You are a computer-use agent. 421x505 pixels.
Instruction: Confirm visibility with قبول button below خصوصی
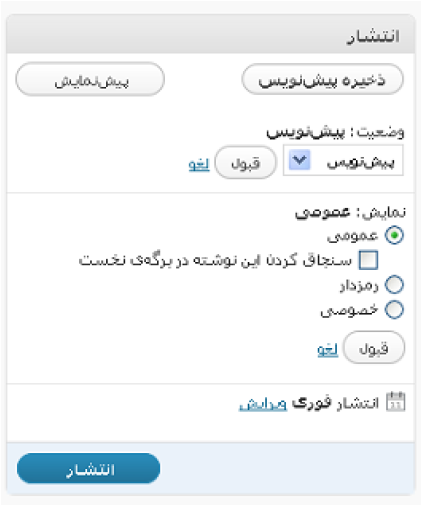374,347
